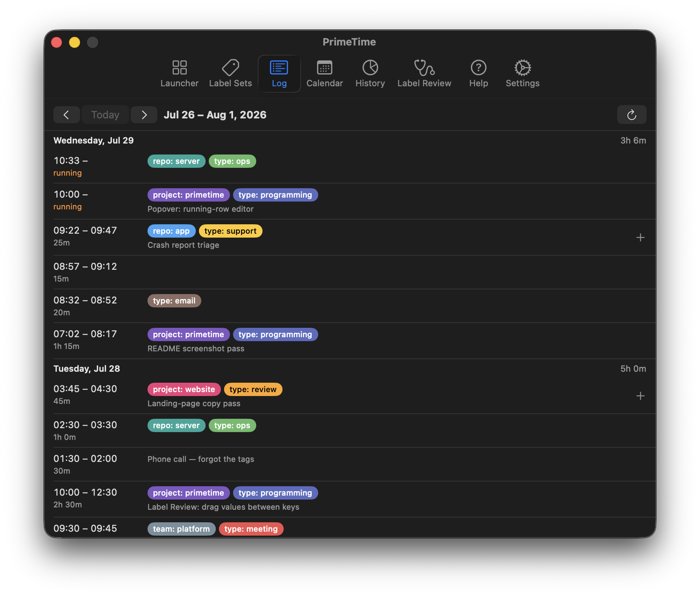Image resolution: width=700 pixels, height=596 pixels.
Task: Click the 'README screenshot pass' note
Action: (196, 349)
